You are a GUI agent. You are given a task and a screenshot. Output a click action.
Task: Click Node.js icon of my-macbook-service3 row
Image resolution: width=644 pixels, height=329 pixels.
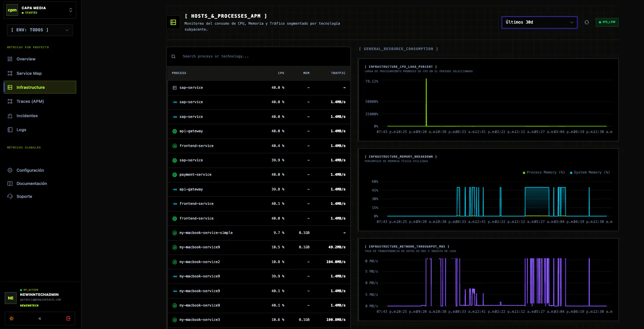pyautogui.click(x=175, y=320)
